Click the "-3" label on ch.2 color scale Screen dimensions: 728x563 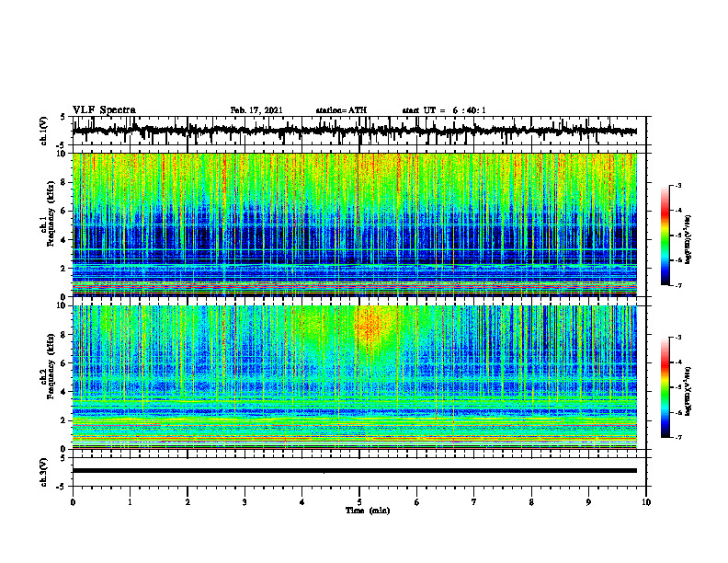pyautogui.click(x=678, y=338)
